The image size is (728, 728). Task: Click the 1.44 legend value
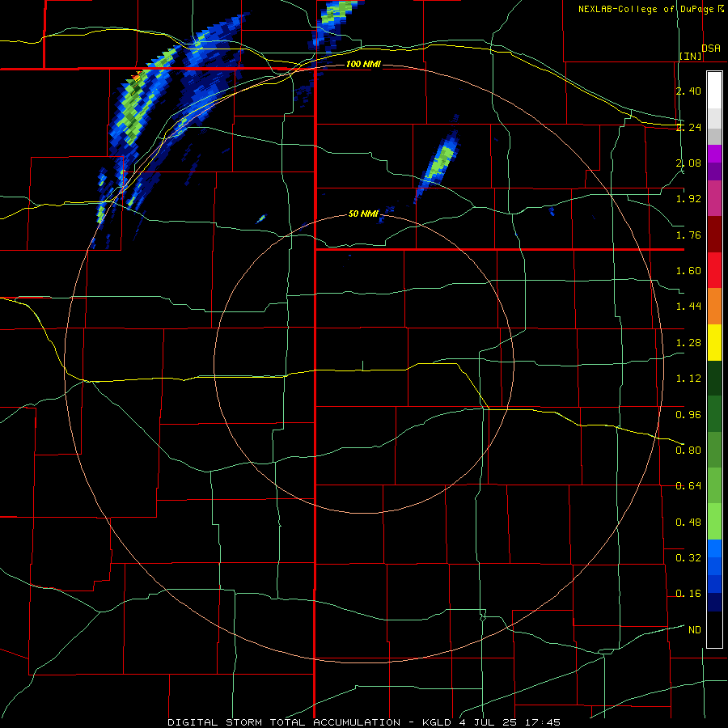pos(688,306)
